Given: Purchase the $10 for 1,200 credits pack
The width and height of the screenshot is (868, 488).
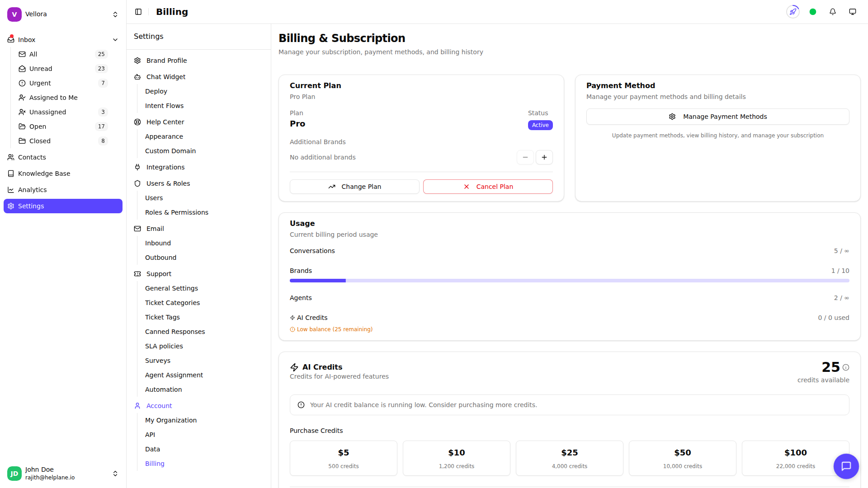Looking at the screenshot, I should pos(457,458).
